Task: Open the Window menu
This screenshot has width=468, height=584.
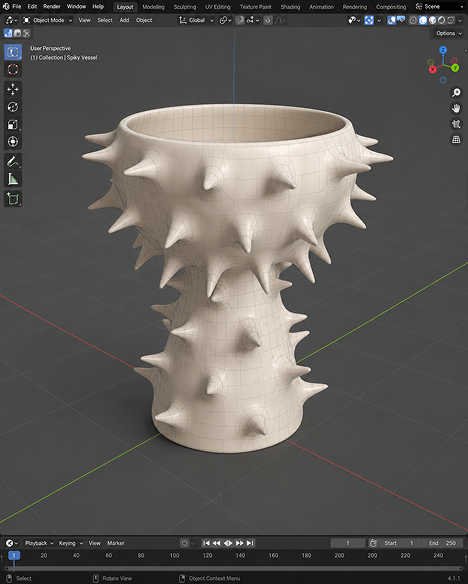Action: pos(76,7)
